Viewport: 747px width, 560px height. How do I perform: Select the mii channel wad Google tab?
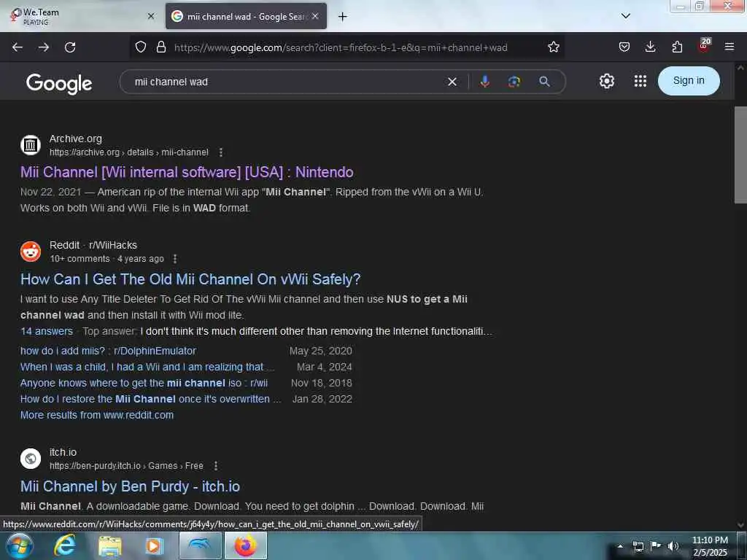point(245,16)
